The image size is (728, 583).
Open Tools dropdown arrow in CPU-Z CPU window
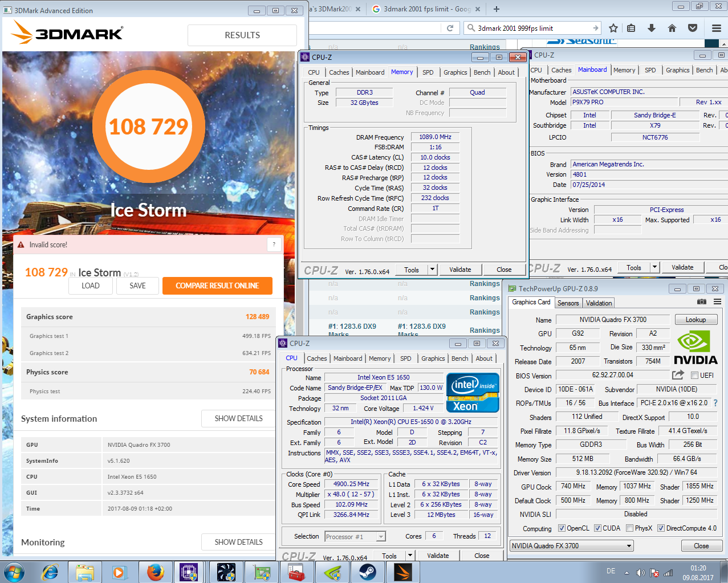click(x=409, y=556)
